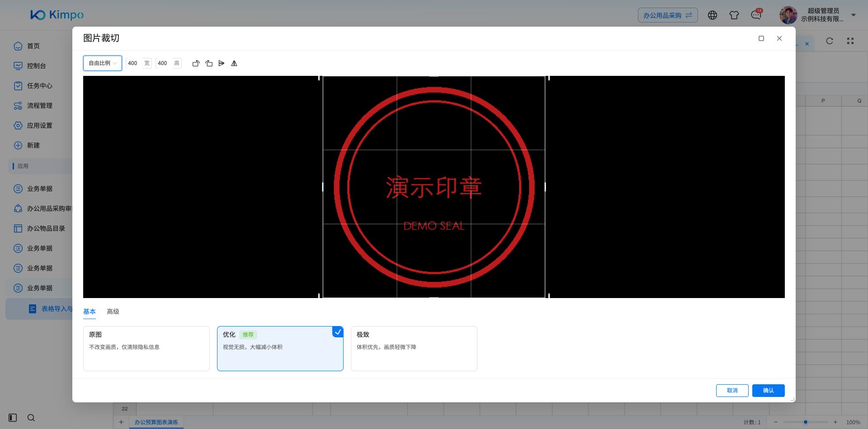Expand the 超级管理员 user menu arrow
This screenshot has height=429, width=868.
[x=854, y=15]
